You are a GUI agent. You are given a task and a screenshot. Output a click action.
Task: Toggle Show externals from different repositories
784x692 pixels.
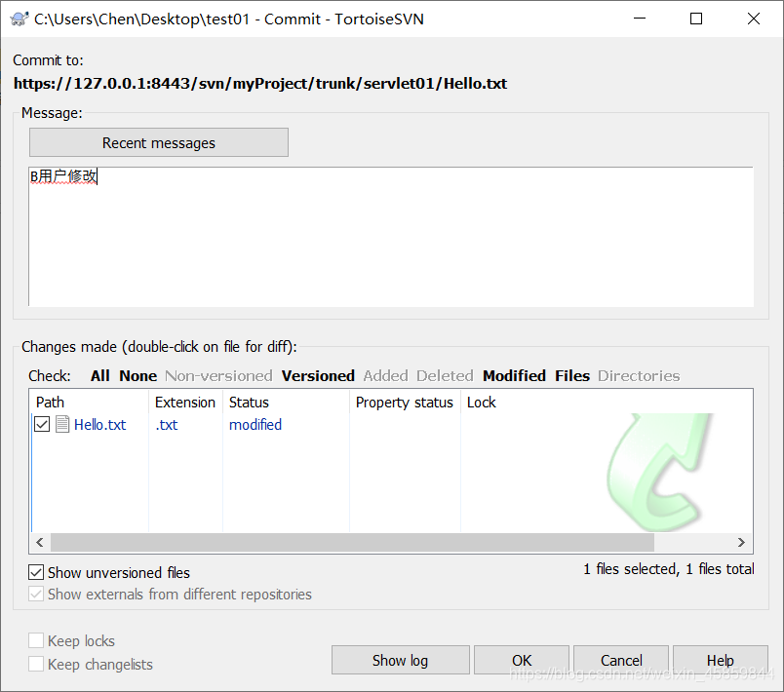click(x=36, y=594)
